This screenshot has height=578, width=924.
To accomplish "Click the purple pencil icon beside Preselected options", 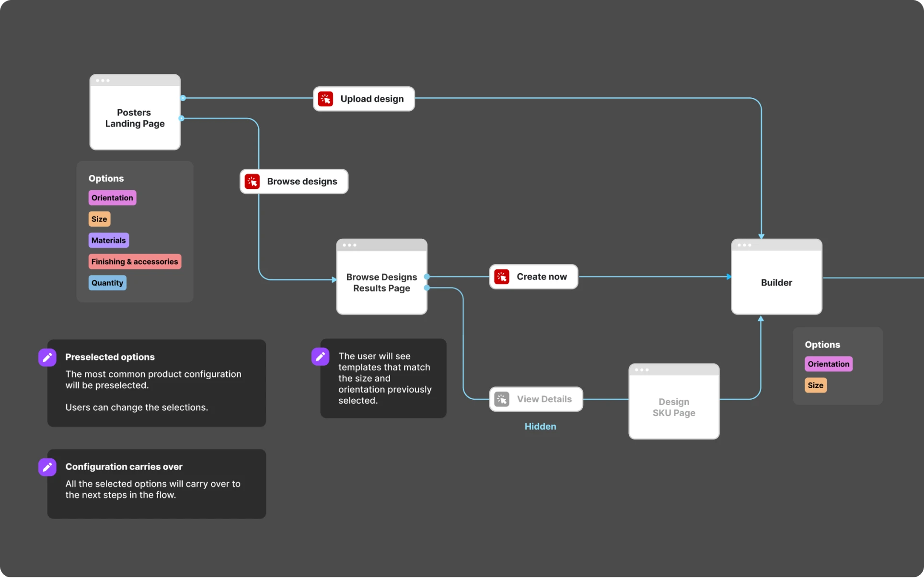I will tap(47, 357).
